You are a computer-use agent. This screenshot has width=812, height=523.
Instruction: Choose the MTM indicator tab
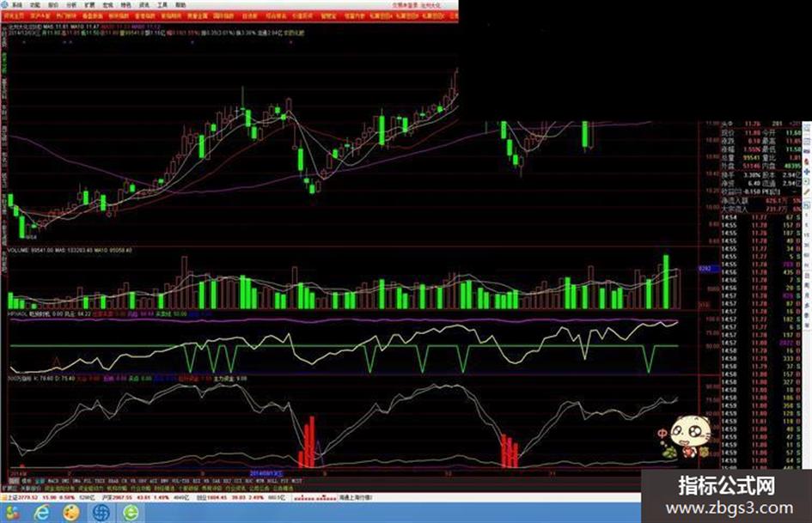coord(259,481)
